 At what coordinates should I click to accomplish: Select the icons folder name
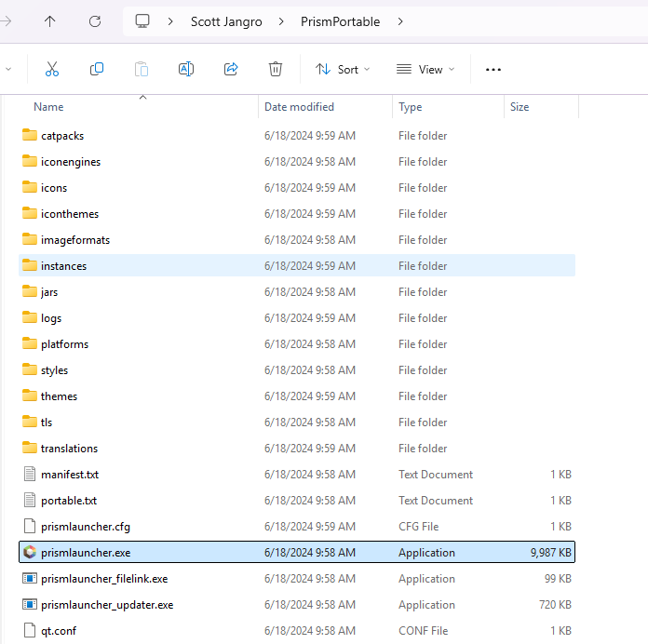pyautogui.click(x=54, y=188)
